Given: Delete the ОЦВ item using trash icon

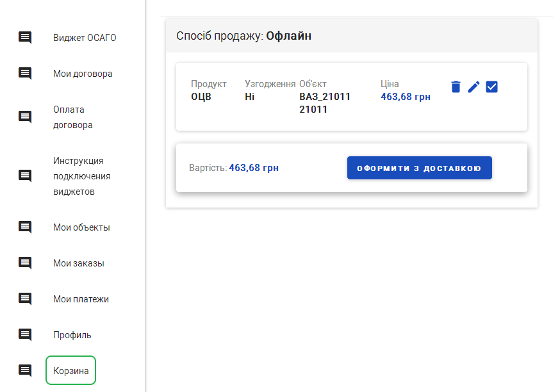Looking at the screenshot, I should (x=456, y=87).
